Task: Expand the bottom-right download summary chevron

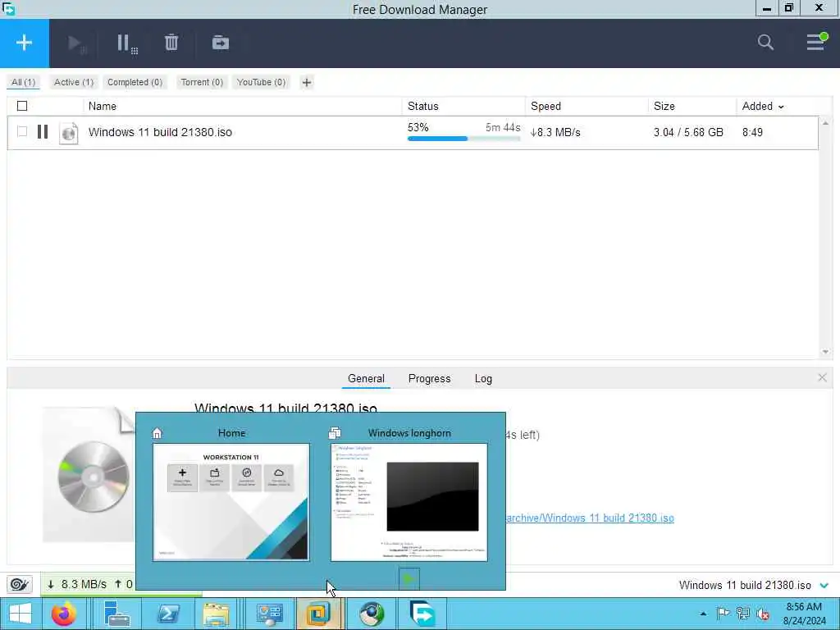Action: tap(824, 585)
